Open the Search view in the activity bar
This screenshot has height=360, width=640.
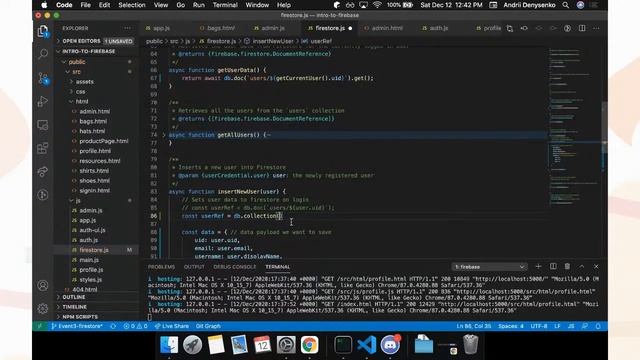(43, 54)
